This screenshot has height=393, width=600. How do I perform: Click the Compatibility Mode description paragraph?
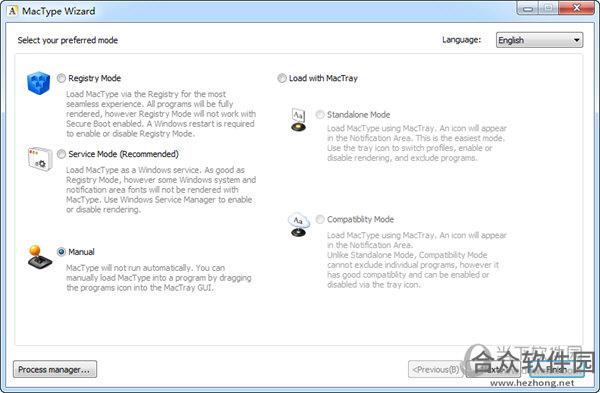(417, 260)
